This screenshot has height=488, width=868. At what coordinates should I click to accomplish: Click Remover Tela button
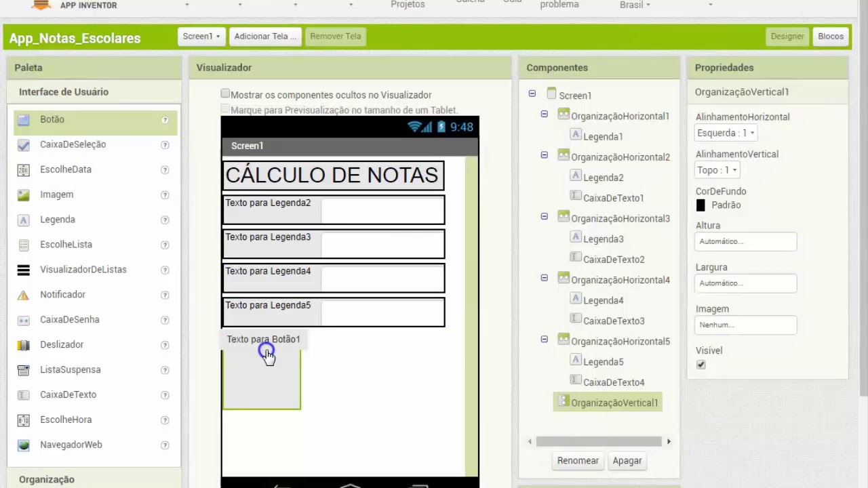336,37
